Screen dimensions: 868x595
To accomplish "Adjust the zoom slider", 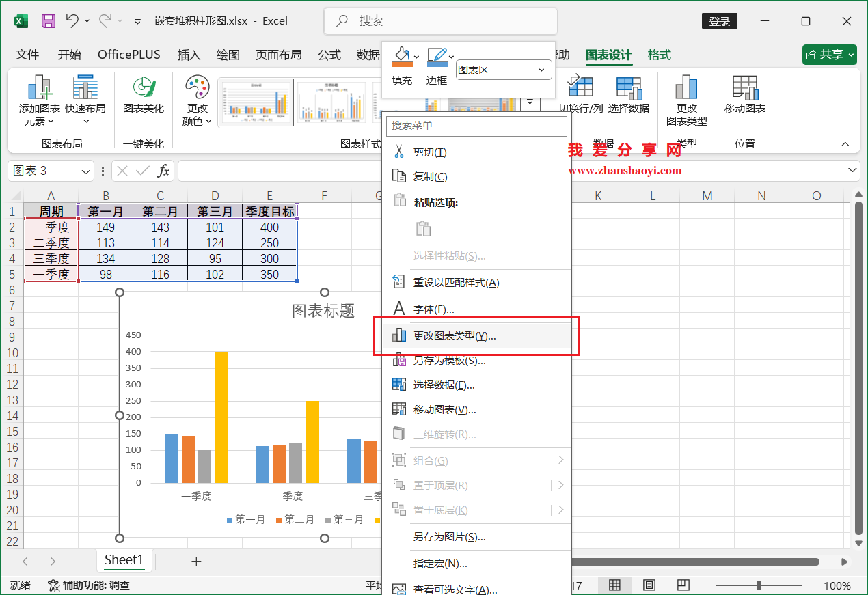I will coord(759,585).
